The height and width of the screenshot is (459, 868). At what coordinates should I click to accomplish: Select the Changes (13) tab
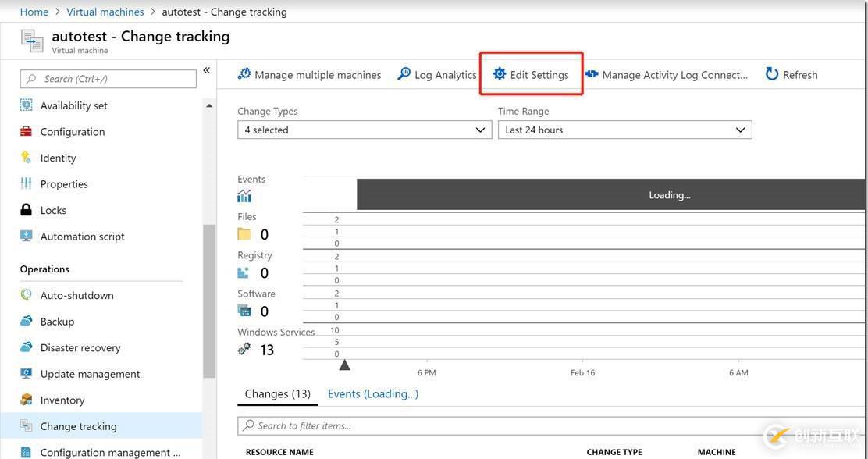click(277, 393)
